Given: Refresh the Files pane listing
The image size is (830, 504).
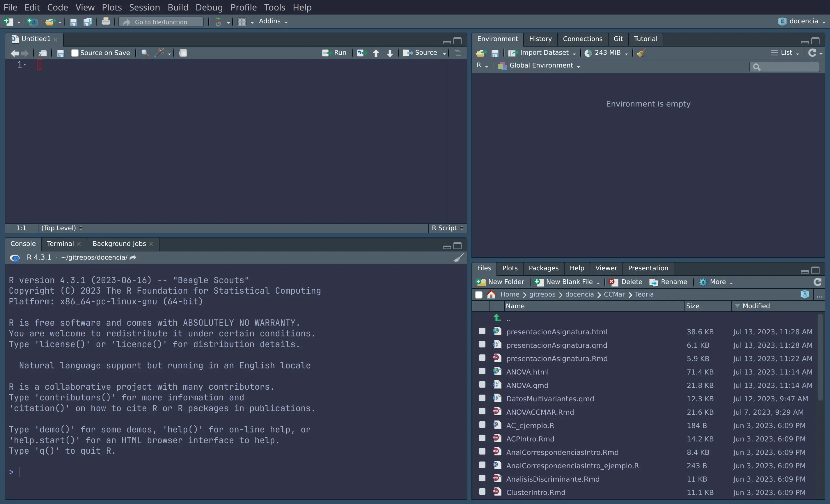Looking at the screenshot, I should (x=817, y=282).
